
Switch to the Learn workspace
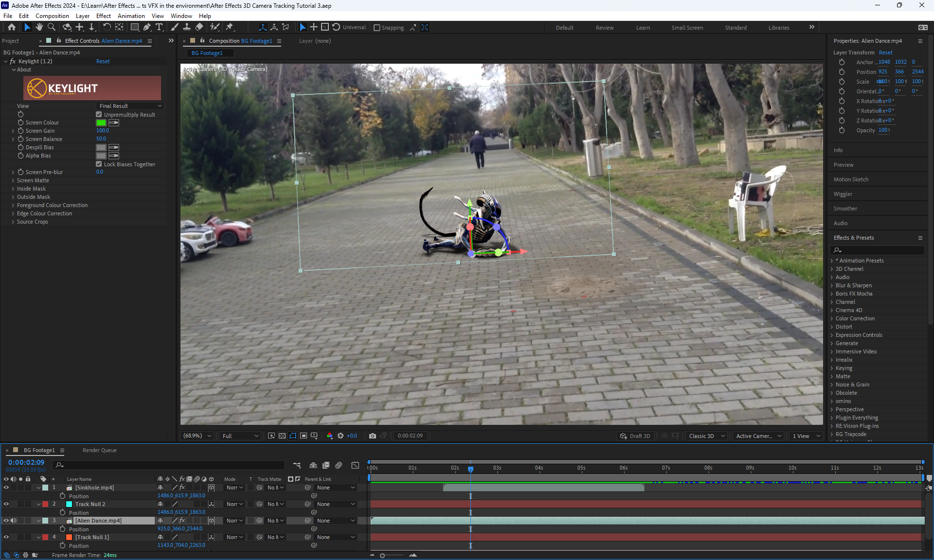643,28
